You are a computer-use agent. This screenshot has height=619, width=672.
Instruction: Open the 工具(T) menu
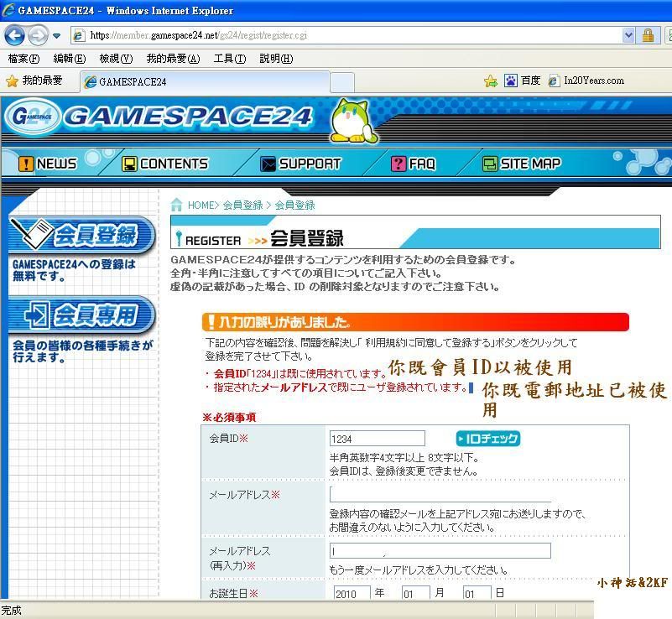[x=229, y=59]
